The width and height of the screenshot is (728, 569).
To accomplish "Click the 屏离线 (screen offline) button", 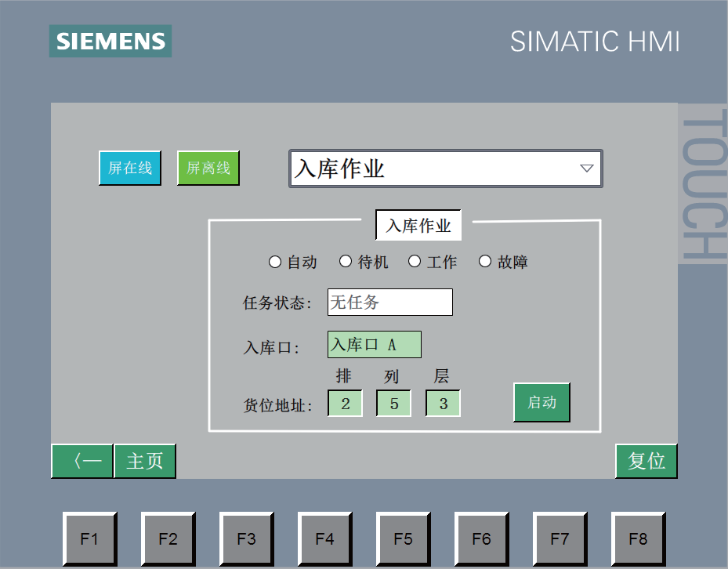I will point(208,168).
